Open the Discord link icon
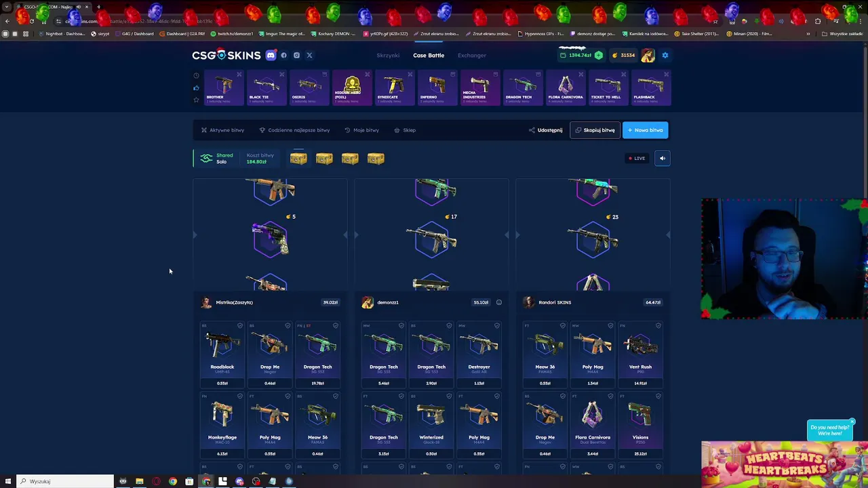 [x=271, y=56]
